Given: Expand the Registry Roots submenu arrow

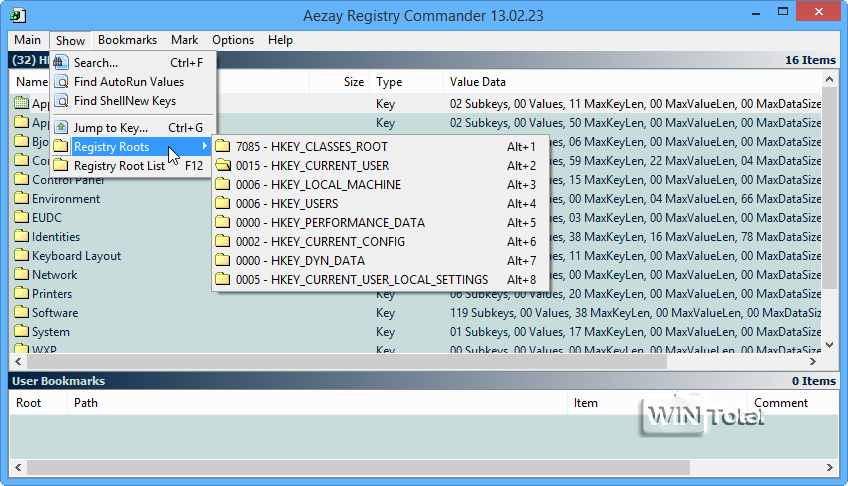Looking at the screenshot, I should click(x=204, y=146).
